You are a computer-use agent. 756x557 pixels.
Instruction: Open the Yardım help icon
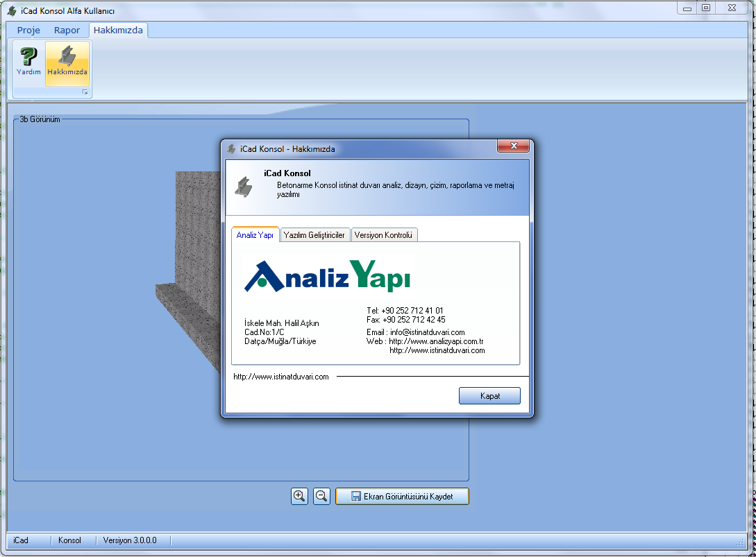click(x=28, y=62)
